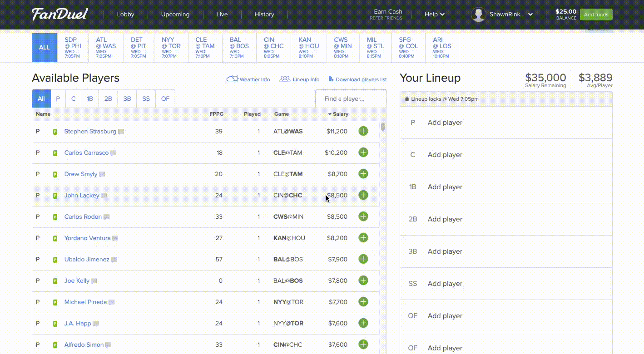
Task: Open the Live contests page
Action: pyautogui.click(x=222, y=15)
